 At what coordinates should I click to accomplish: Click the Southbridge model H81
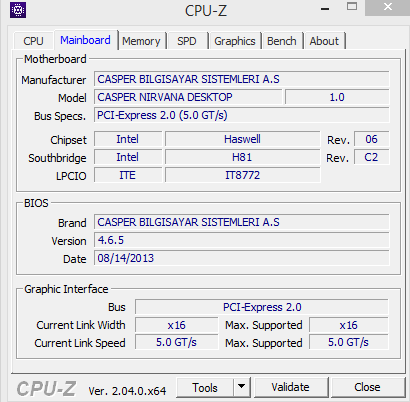[242, 157]
